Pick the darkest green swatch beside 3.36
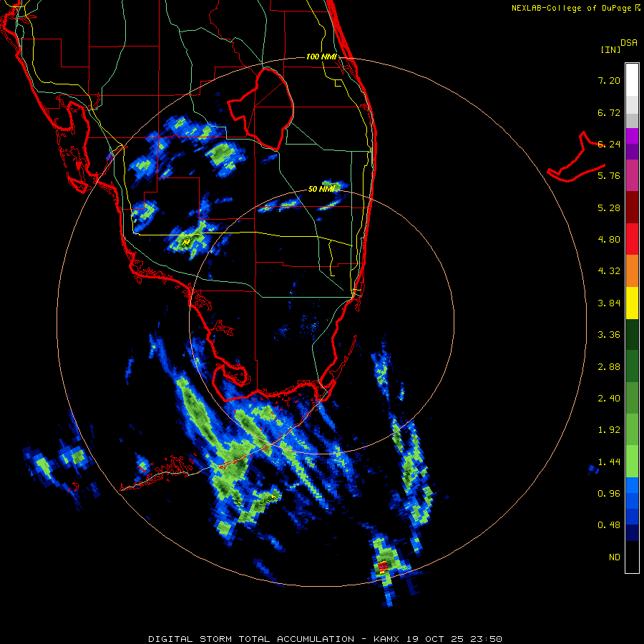This screenshot has height=644, width=644. click(632, 335)
